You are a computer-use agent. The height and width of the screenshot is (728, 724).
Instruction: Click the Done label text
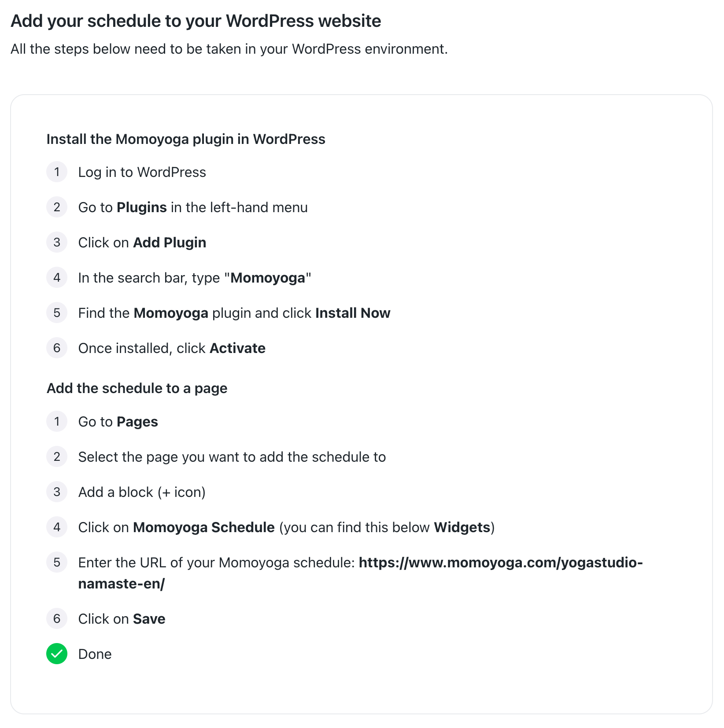click(95, 654)
